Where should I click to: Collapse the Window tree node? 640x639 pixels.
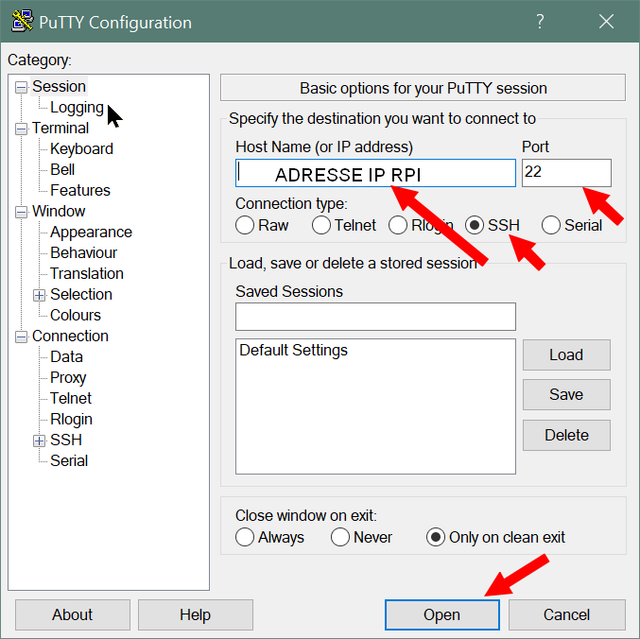click(21, 212)
